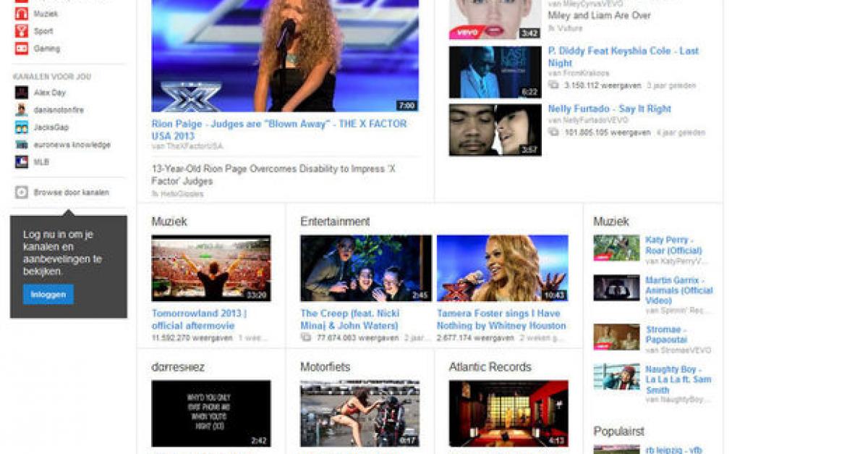Play Nelly Furtado Say It Right thumbnail
The height and width of the screenshot is (454, 868).
tap(495, 130)
